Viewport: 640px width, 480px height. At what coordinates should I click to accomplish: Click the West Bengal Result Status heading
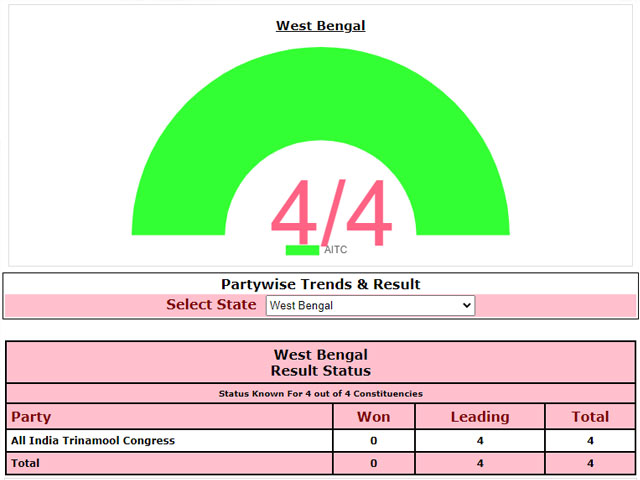(320, 362)
